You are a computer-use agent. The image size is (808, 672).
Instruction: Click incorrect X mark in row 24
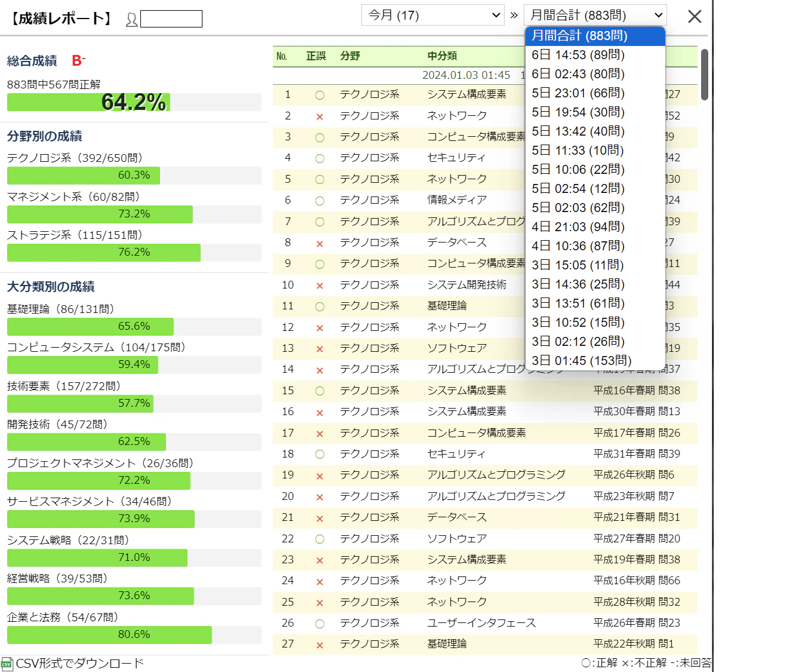click(319, 582)
